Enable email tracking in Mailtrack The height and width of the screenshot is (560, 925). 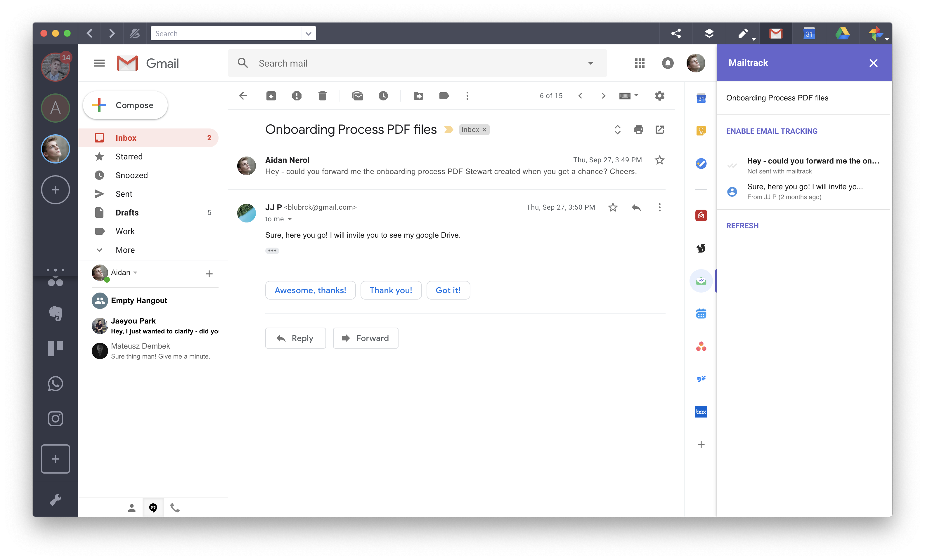[772, 131]
